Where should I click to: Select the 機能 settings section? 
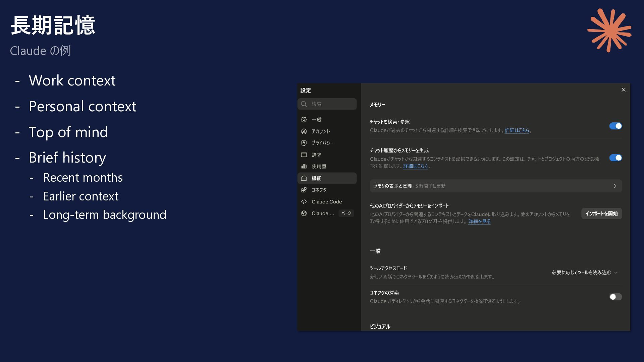coord(327,178)
